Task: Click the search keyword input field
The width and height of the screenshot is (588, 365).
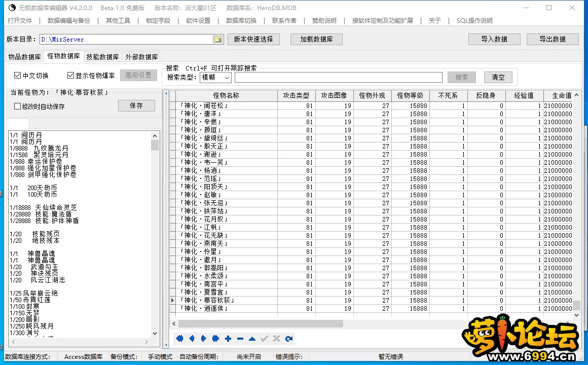Action: 338,77
